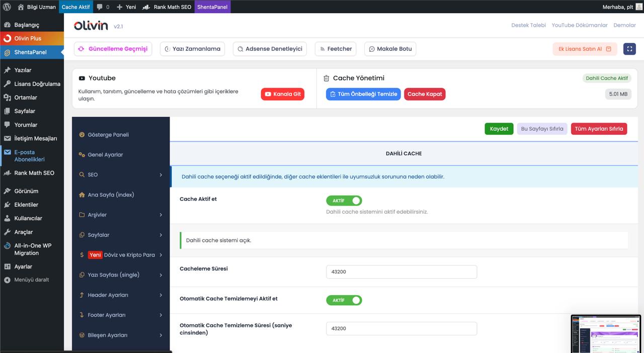Click Ek Lisans Satın Al button
Image resolution: width=644 pixels, height=353 pixels.
coord(585,49)
